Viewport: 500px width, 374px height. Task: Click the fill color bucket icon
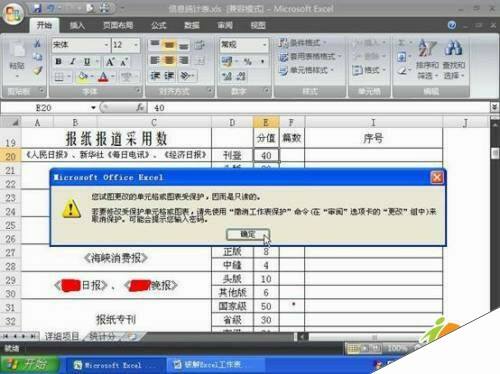point(82,77)
